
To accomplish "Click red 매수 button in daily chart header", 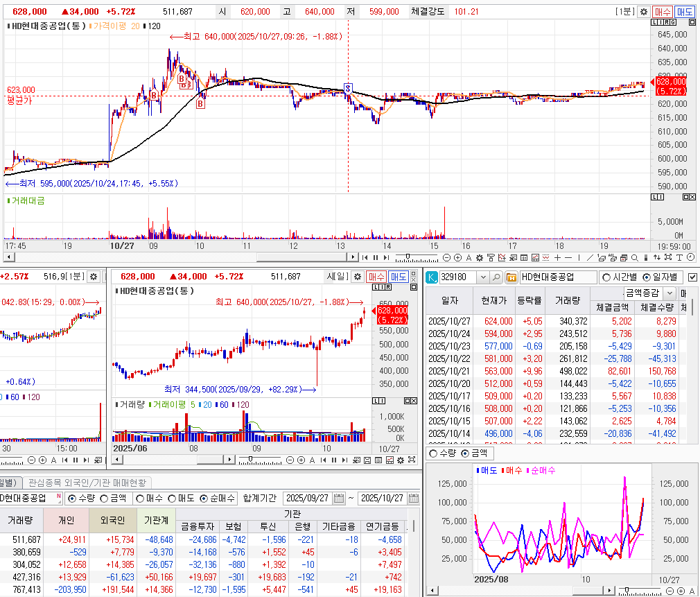I will pyautogui.click(x=376, y=277).
